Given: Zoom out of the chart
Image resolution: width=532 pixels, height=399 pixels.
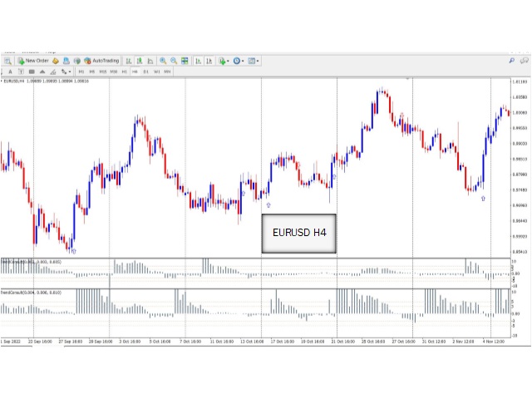Looking at the screenshot, I should [173, 61].
